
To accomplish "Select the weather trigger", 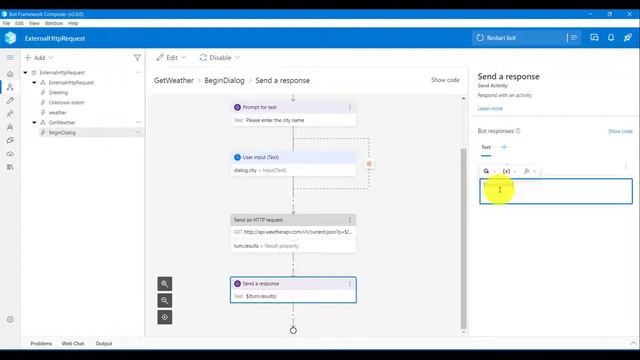I will [x=58, y=113].
